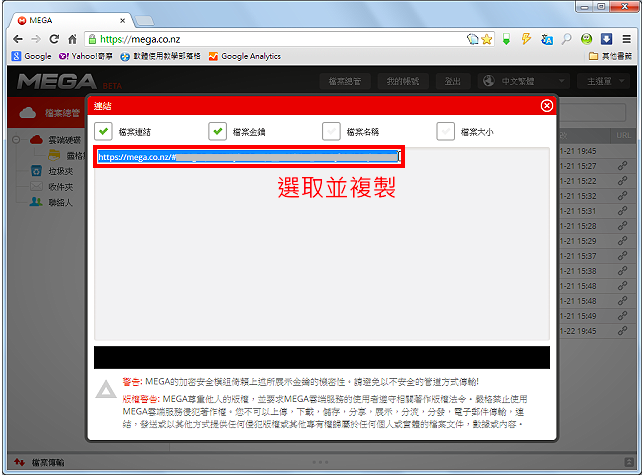Open the 中文繁體 language dropdown
The width and height of the screenshot is (644, 475).
(x=524, y=81)
